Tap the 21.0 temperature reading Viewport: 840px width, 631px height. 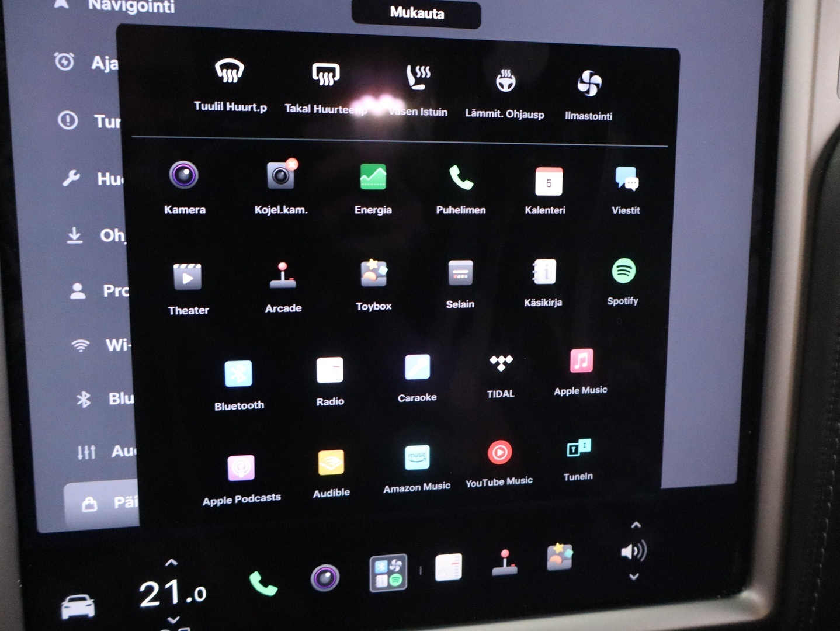172,593
